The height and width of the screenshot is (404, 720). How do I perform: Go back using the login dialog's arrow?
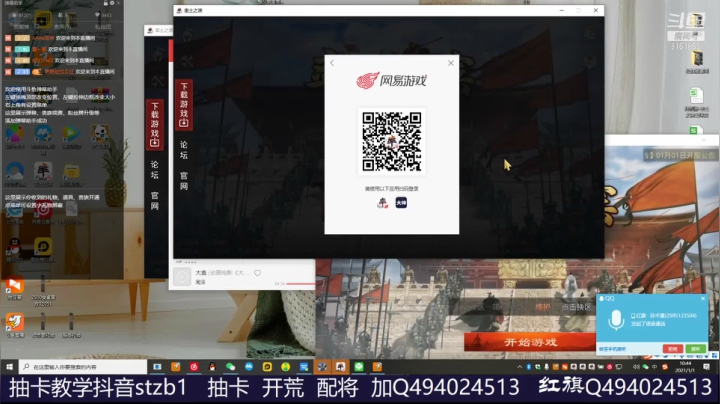pyautogui.click(x=332, y=63)
